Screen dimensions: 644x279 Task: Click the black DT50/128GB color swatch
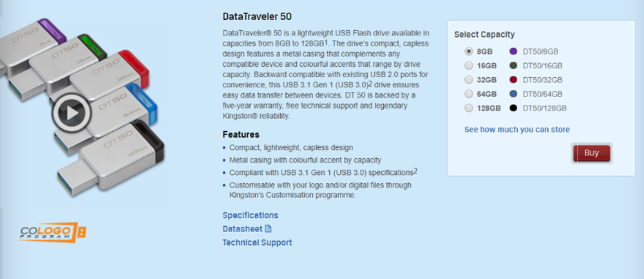click(x=514, y=108)
